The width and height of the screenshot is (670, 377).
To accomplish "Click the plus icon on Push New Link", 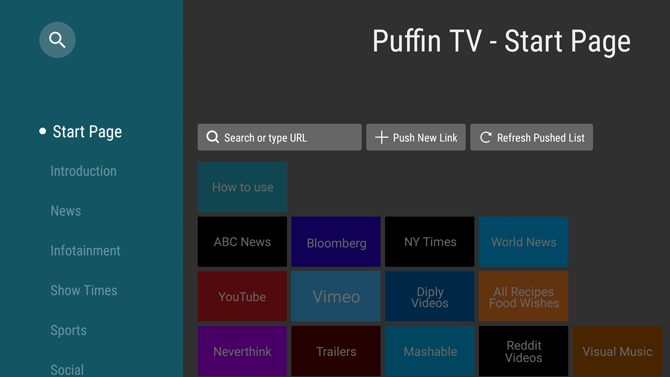I will pos(381,138).
